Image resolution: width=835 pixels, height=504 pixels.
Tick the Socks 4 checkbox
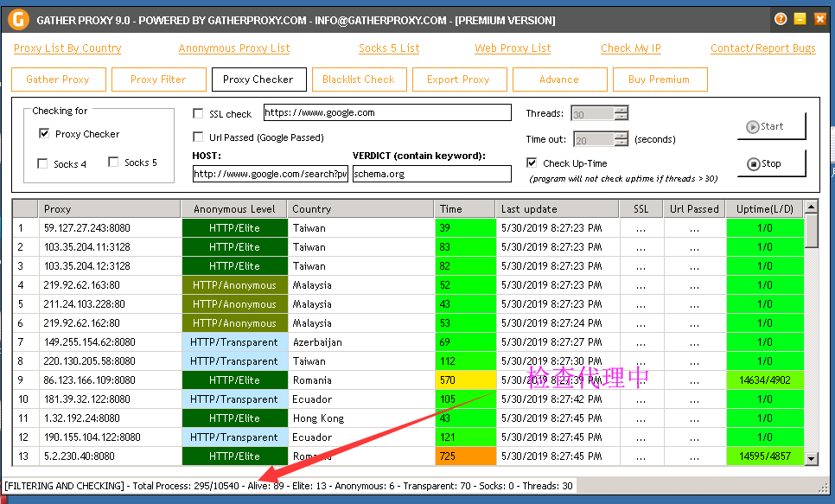[42, 163]
